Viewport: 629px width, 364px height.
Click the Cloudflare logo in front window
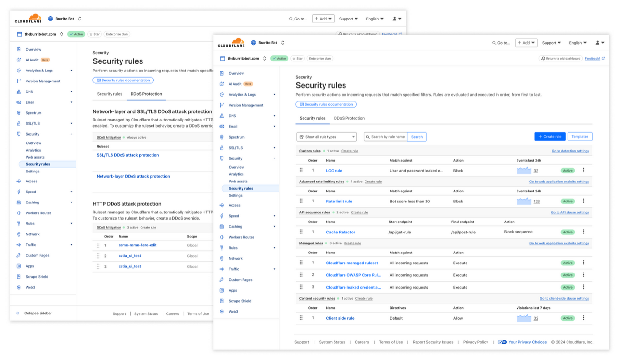(x=231, y=42)
